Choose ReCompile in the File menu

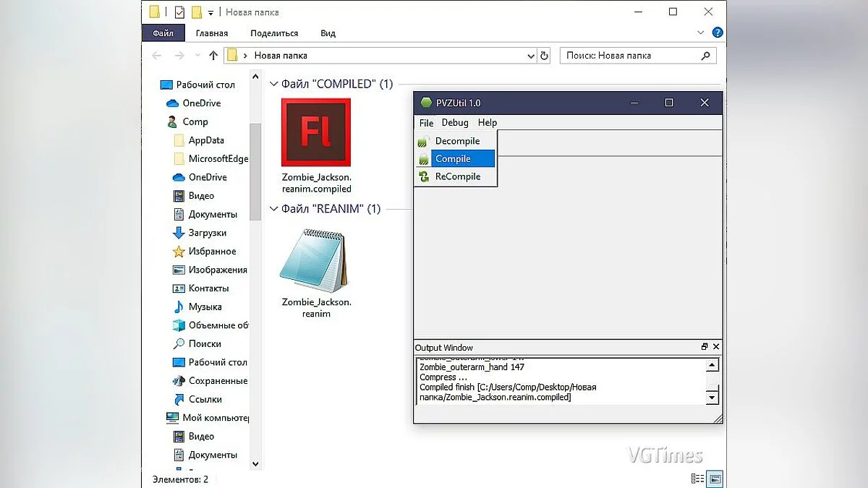457,176
